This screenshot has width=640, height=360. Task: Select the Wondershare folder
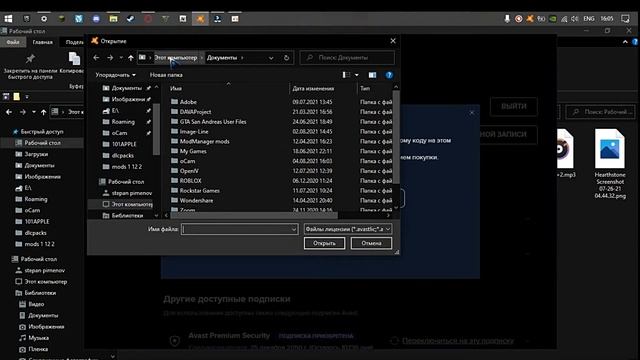(196, 200)
